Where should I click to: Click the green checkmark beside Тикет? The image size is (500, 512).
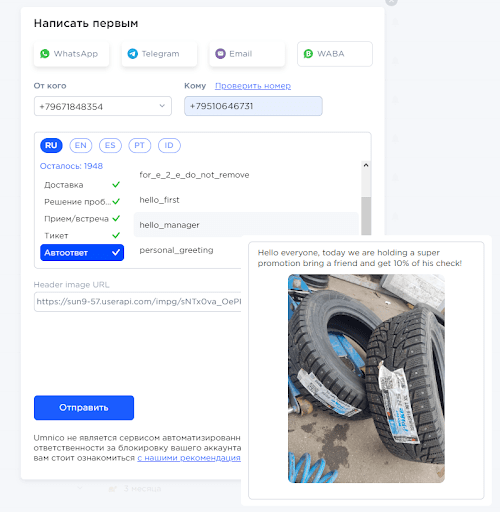click(x=116, y=235)
